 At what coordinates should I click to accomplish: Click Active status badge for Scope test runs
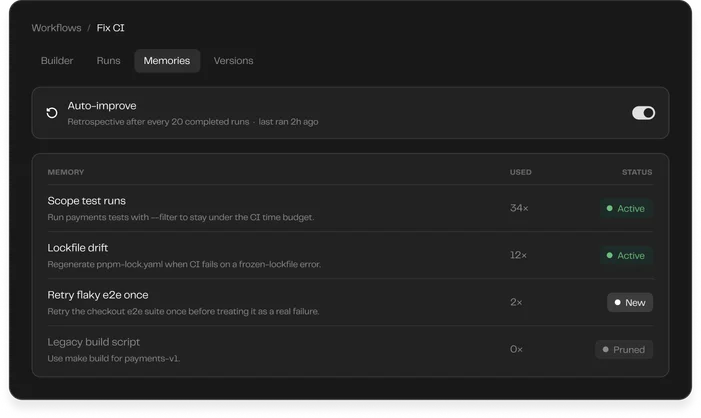pyautogui.click(x=626, y=208)
